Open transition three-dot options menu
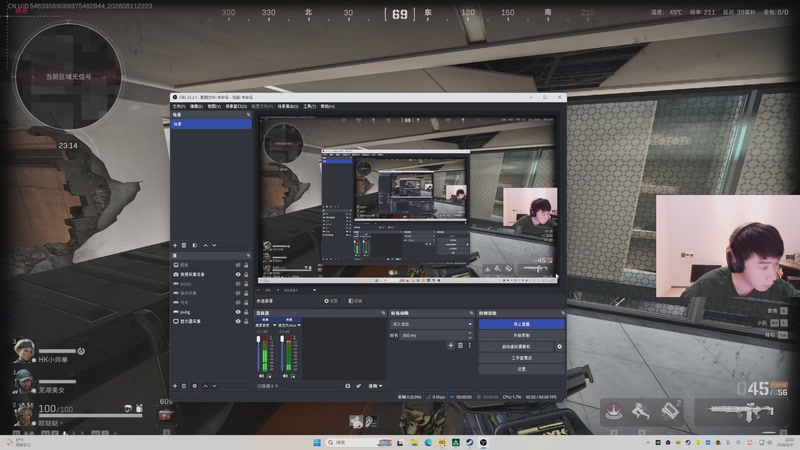The image size is (800, 450). tap(469, 345)
